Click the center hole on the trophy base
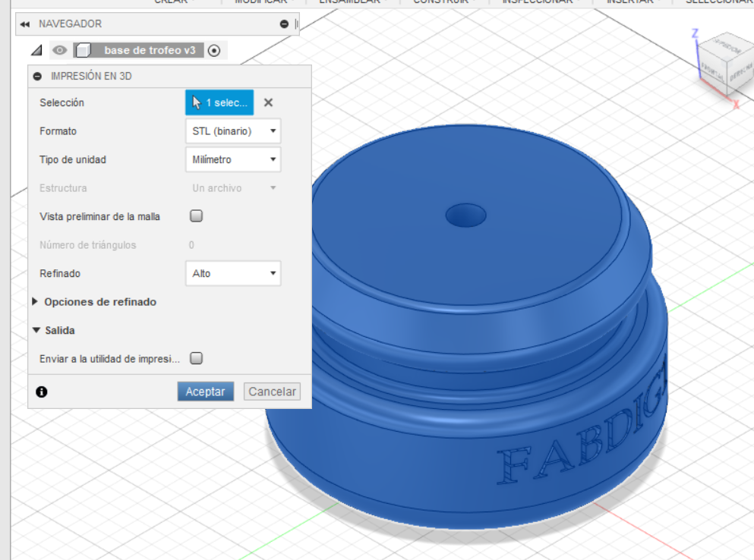The height and width of the screenshot is (560, 754). [465, 215]
